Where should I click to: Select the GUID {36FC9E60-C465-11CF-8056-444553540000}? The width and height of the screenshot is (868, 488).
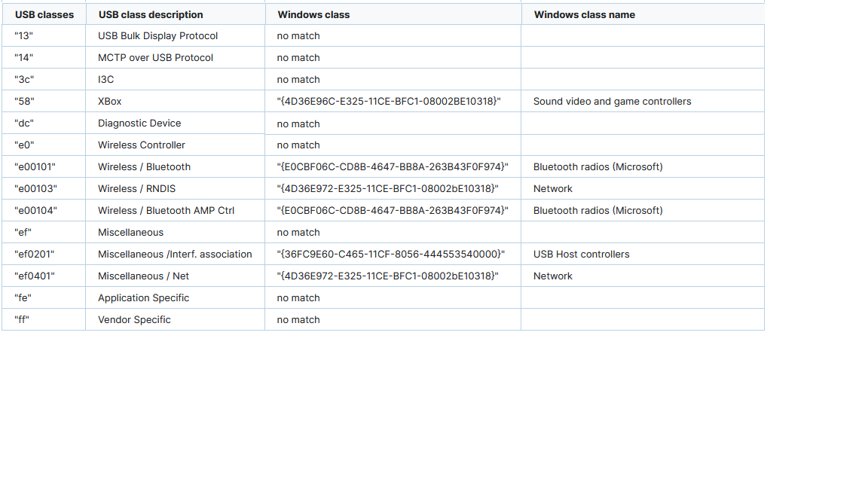coord(391,255)
